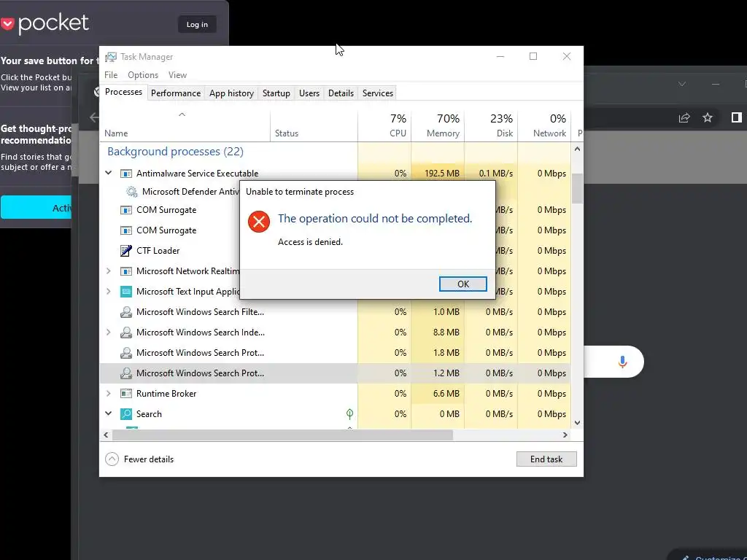The image size is (747, 560).
Task: Click the Microsoft Windows Search Indexer icon
Action: point(125,332)
